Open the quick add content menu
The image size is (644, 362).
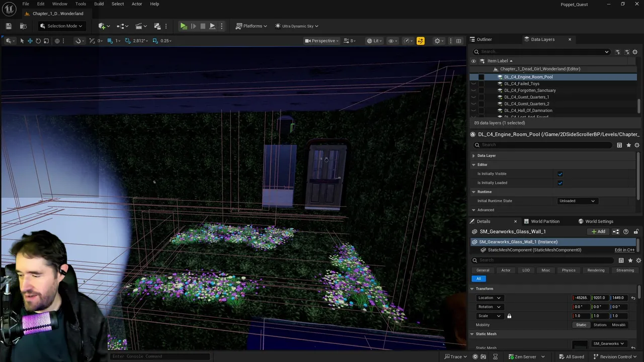(x=104, y=26)
